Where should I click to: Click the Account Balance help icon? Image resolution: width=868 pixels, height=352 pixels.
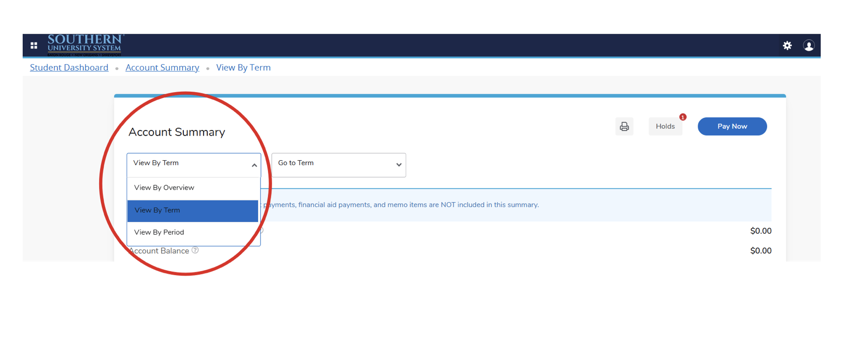point(195,250)
